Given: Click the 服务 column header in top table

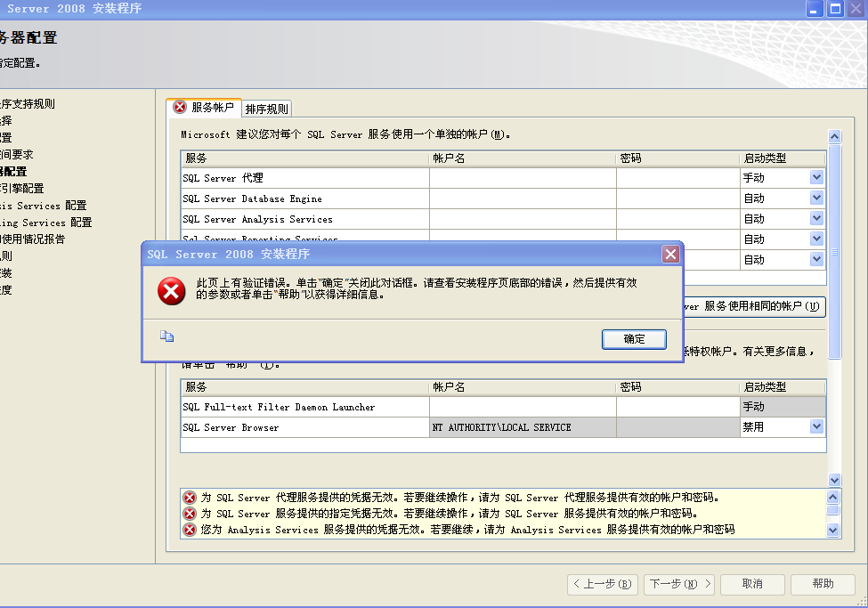Looking at the screenshot, I should click(x=305, y=158).
